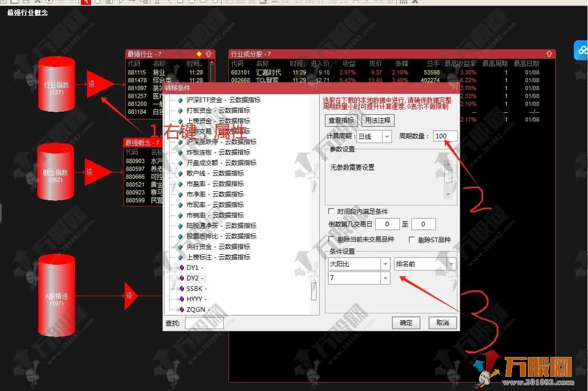Click the purple icon beside DY1
Viewport: 588px width, 391px height.
[x=181, y=268]
